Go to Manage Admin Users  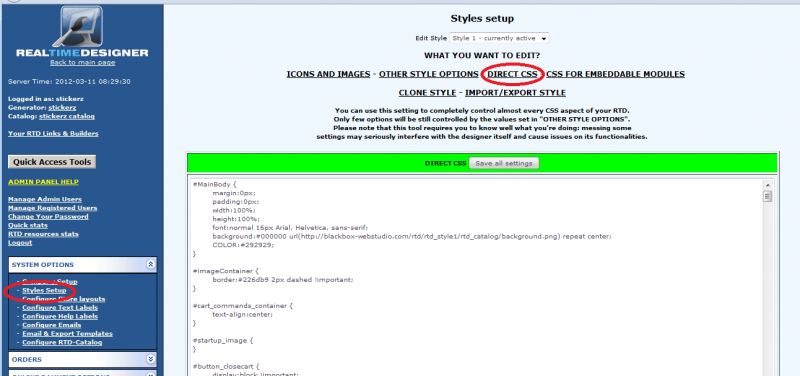[x=45, y=199]
